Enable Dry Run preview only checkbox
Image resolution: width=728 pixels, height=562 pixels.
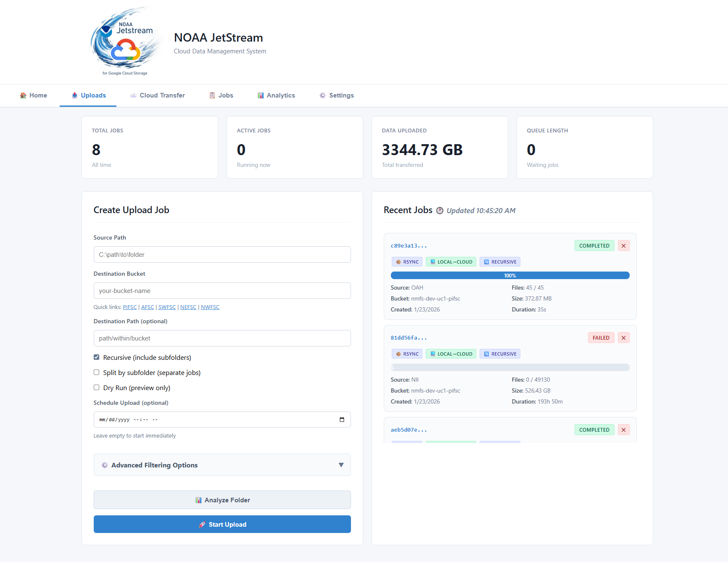tap(97, 388)
